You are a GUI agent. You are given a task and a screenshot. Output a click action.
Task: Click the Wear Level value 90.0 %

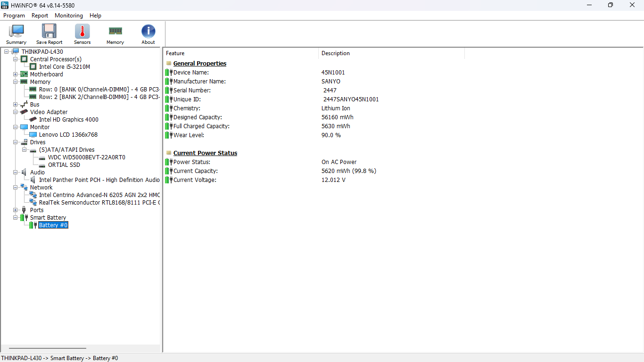click(x=331, y=135)
